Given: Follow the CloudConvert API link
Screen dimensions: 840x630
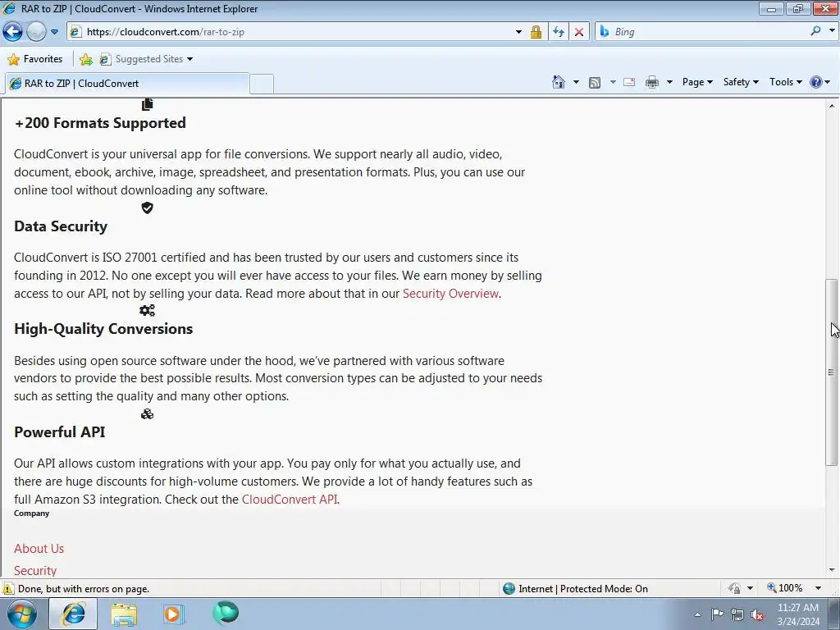Looking at the screenshot, I should tap(290, 500).
